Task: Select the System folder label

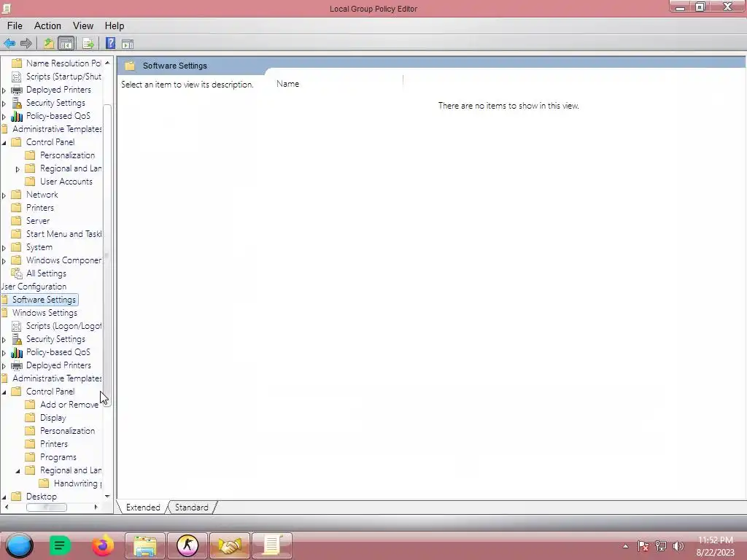Action: pyautogui.click(x=39, y=248)
